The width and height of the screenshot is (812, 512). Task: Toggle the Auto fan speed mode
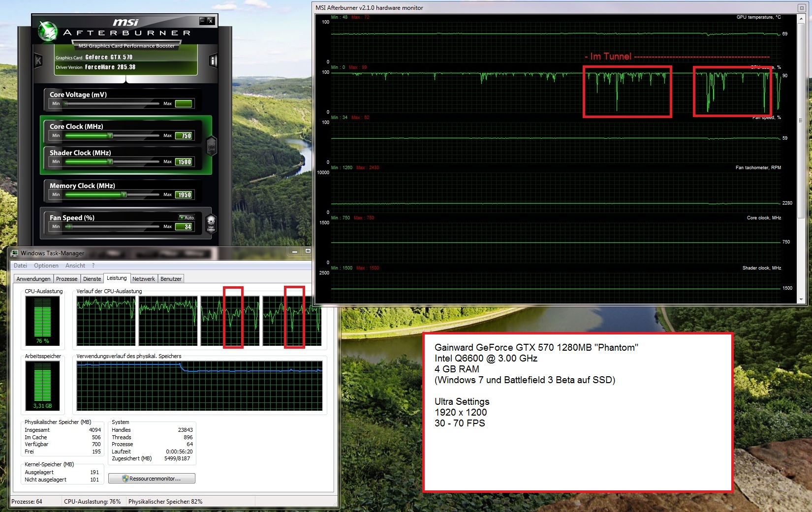187,217
